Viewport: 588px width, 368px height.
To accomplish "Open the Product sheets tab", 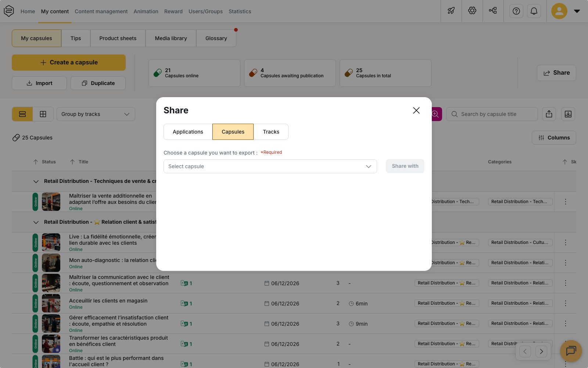I will pos(118,38).
